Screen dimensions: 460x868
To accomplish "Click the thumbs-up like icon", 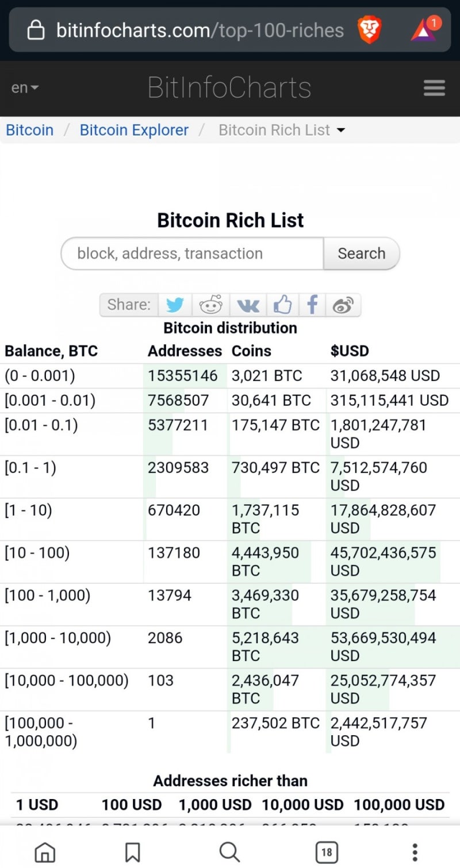I will [x=282, y=305].
